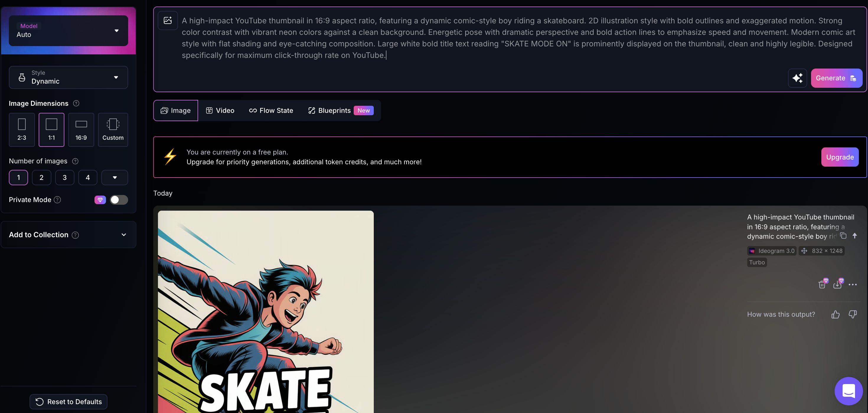This screenshot has width=868, height=413.
Task: Click the Image Dimensions help icon
Action: click(76, 103)
